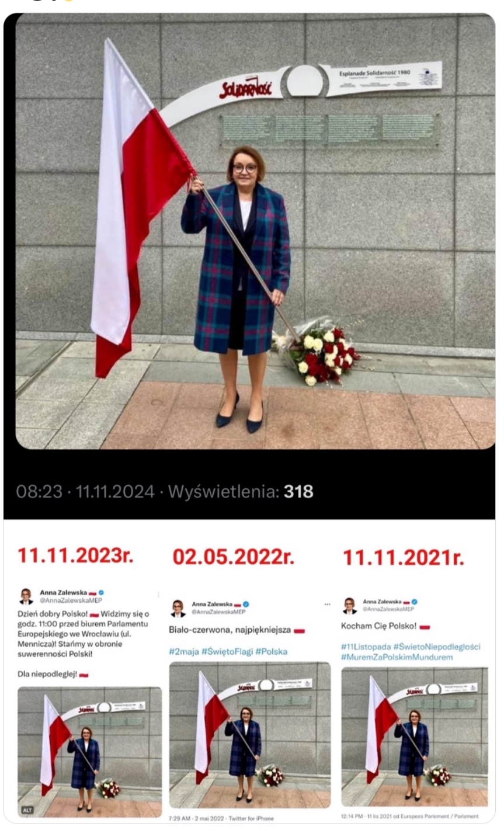
Task: Open the #Polska hashtag
Action: (271, 651)
